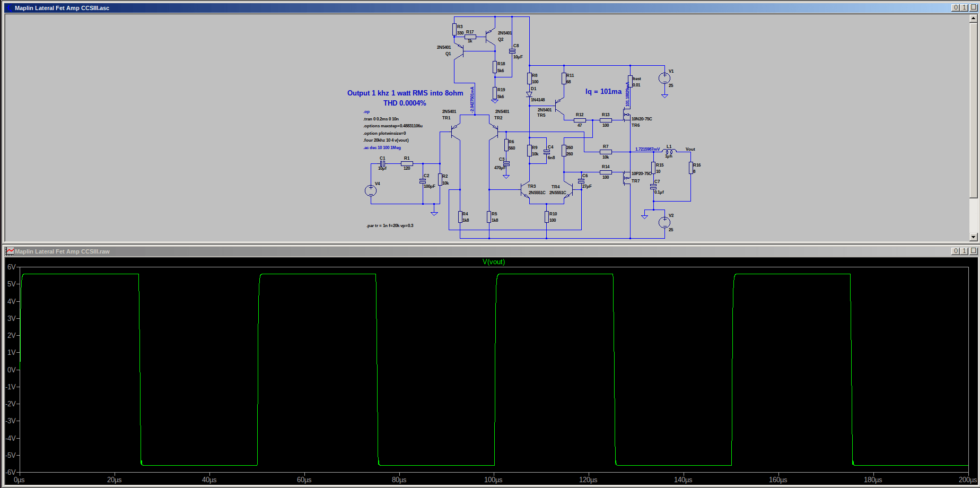Click resistor R4 1k8
This screenshot has height=488, width=980.
pyautogui.click(x=460, y=216)
